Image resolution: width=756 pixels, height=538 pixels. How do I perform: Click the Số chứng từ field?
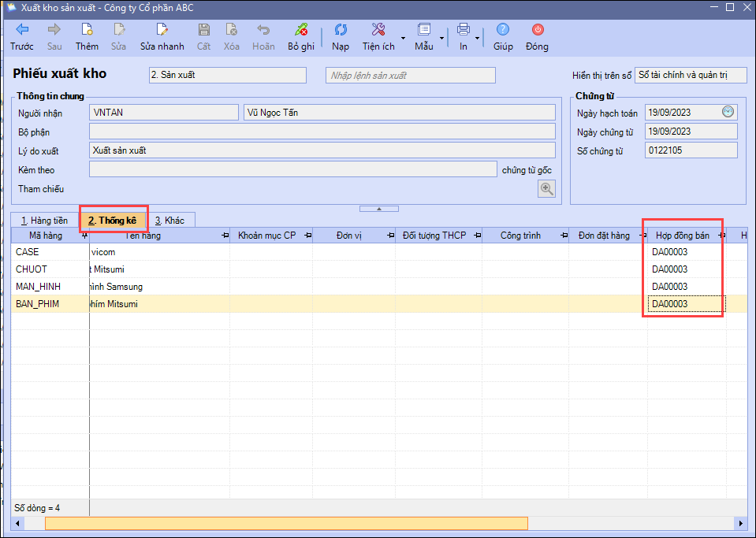691,150
